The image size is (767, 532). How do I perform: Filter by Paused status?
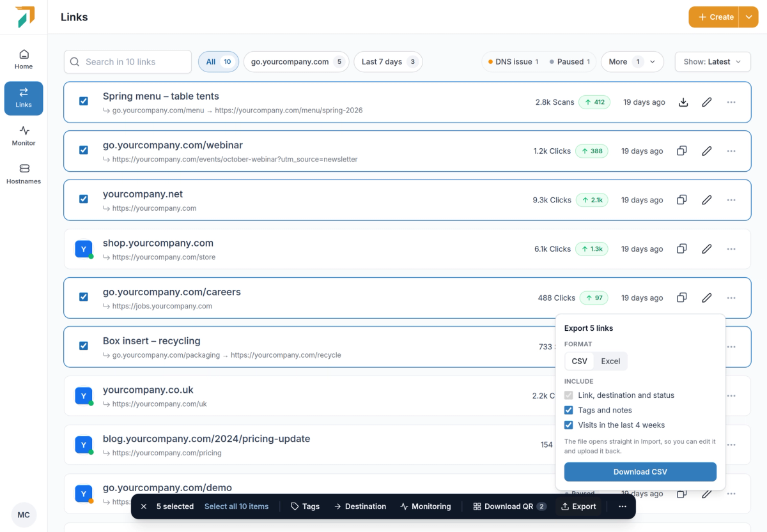[x=569, y=62]
